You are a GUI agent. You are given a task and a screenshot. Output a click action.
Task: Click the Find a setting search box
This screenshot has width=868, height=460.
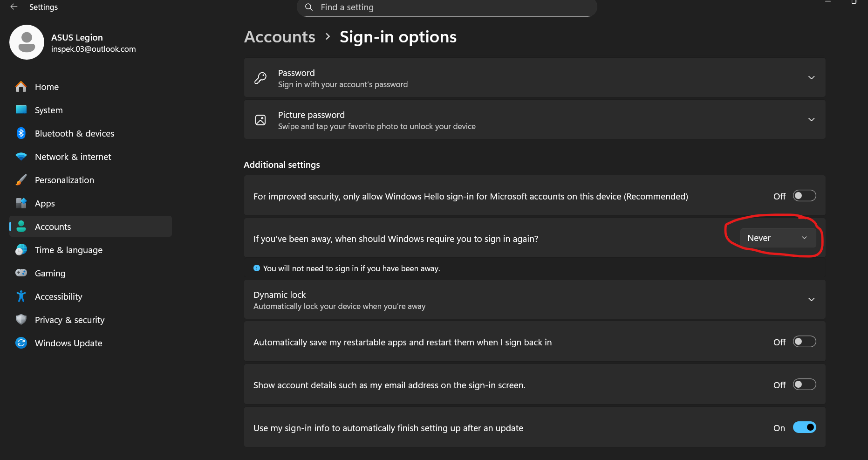(x=446, y=7)
